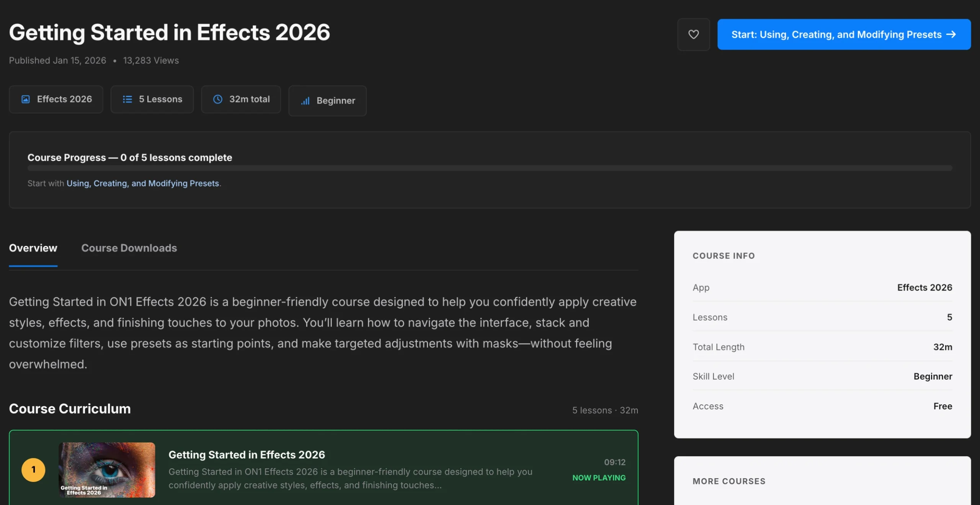
Task: Click the 'Access' label in Course Info
Action: 708,406
